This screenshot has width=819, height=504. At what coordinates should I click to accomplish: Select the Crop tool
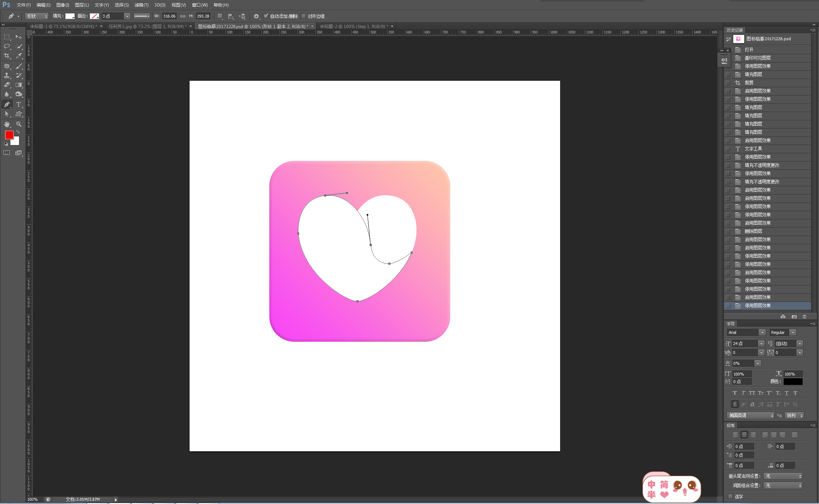pyautogui.click(x=7, y=56)
